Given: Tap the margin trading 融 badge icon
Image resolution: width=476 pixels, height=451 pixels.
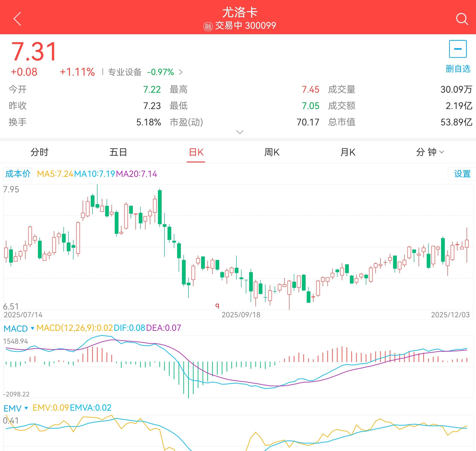Looking at the screenshot, I should [x=208, y=26].
